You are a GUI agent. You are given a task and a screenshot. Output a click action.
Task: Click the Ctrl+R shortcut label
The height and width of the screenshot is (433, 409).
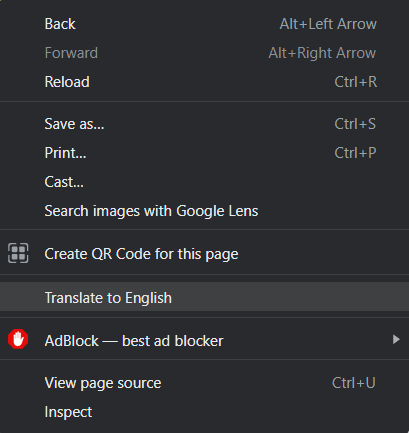coord(356,82)
